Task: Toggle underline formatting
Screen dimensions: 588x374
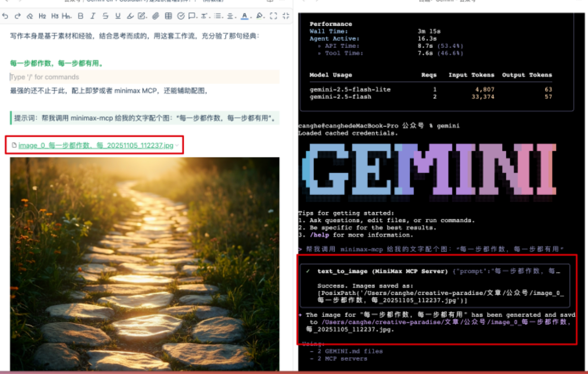Action: [x=118, y=16]
